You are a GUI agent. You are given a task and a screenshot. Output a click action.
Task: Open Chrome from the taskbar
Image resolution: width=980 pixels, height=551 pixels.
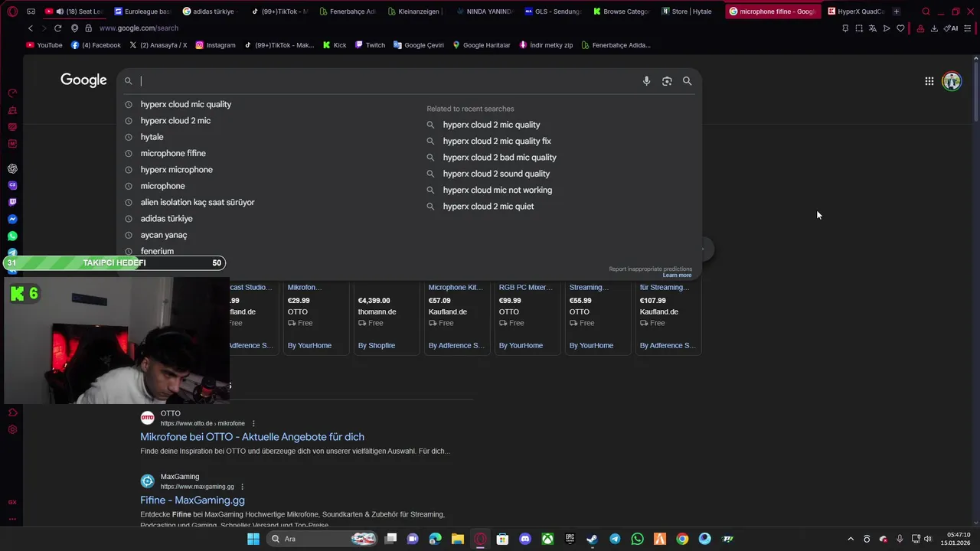[682, 539]
